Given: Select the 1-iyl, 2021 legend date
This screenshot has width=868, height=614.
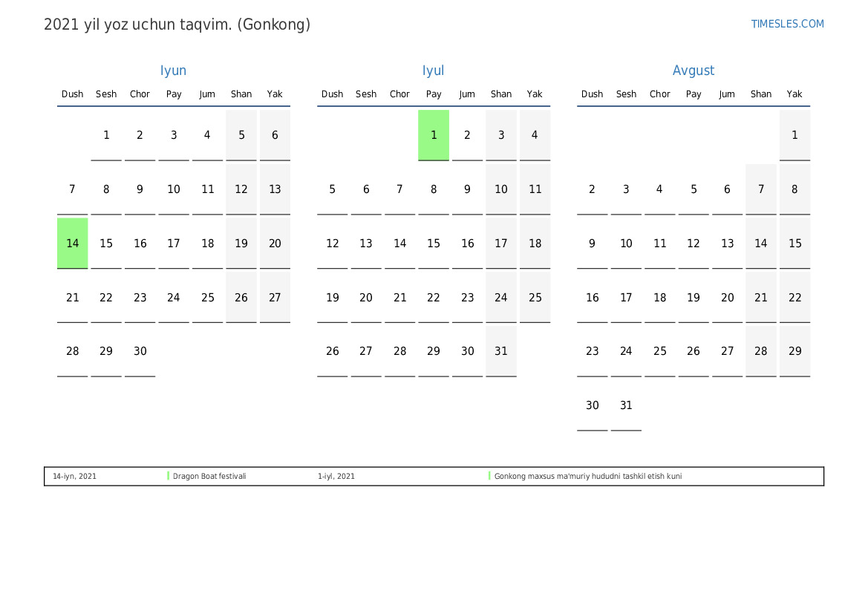Looking at the screenshot, I should pos(336,477).
